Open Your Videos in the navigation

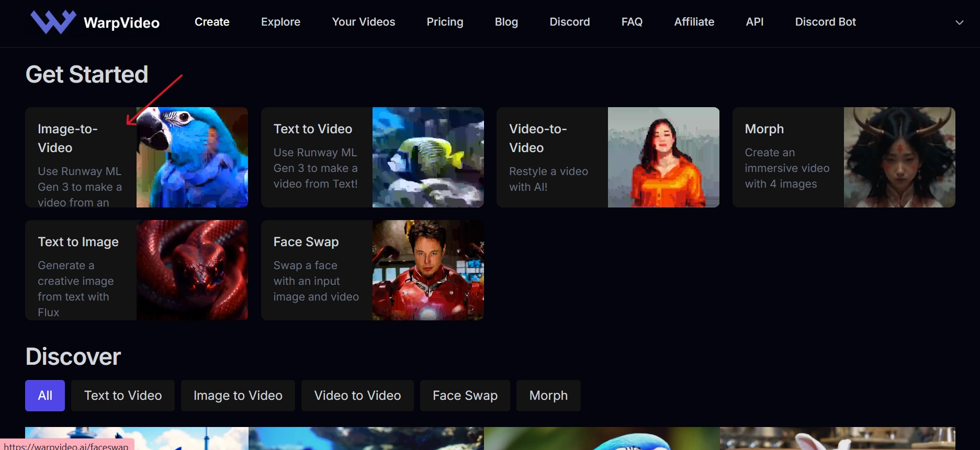point(364,22)
